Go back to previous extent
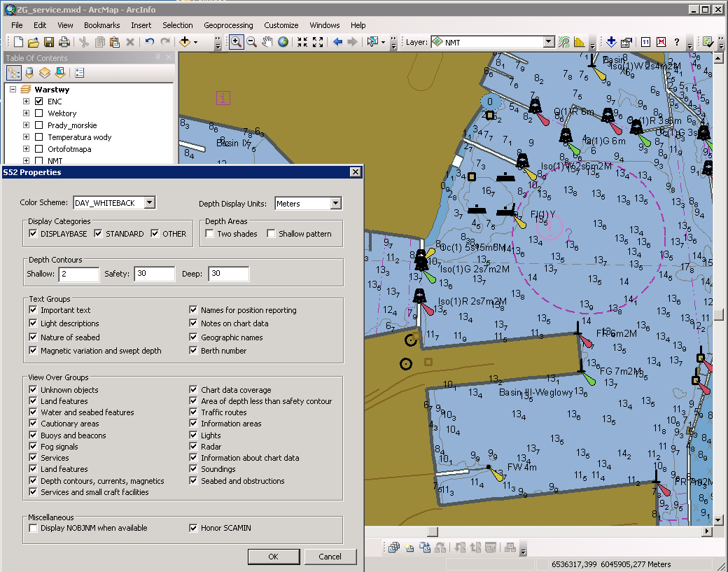Image resolution: width=728 pixels, height=572 pixels. pyautogui.click(x=338, y=42)
